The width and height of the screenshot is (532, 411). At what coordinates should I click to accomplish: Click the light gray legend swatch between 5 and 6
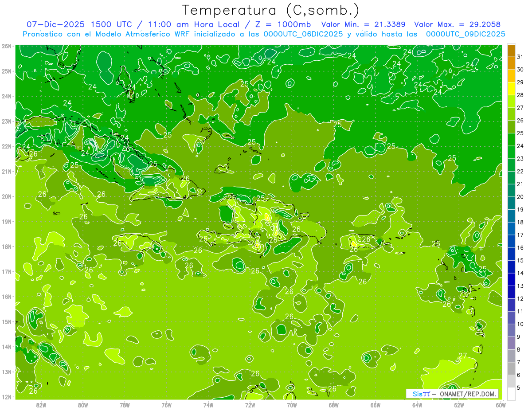511,382
